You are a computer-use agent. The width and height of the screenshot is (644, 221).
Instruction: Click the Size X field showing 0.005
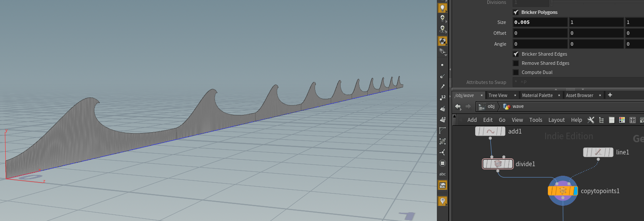(x=540, y=22)
